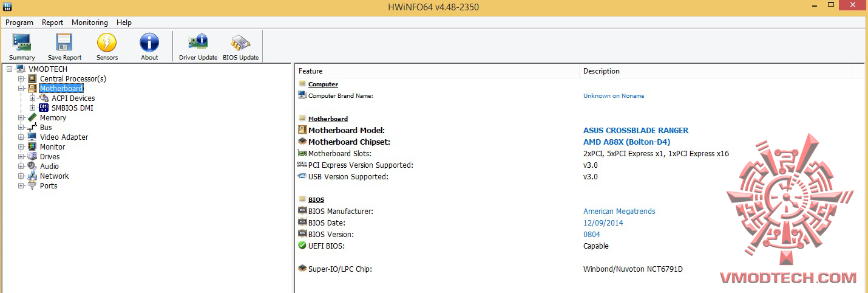Click the Motherboard Slots row icon

pos(302,153)
